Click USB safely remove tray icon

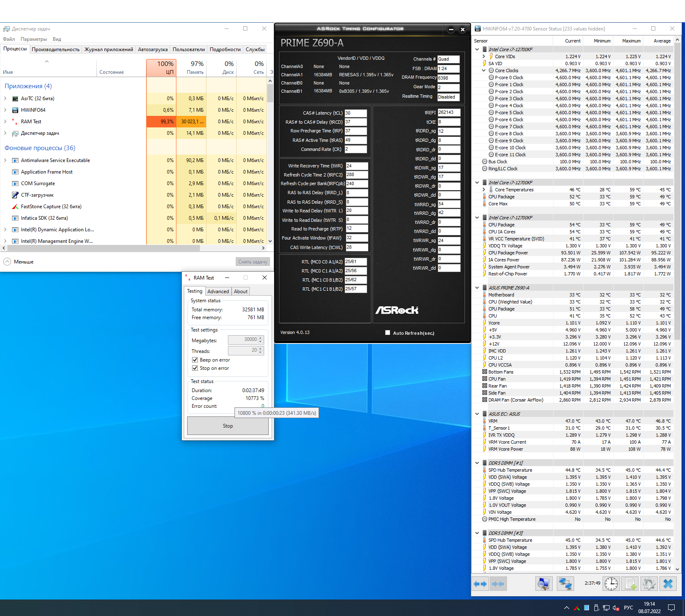(596, 608)
